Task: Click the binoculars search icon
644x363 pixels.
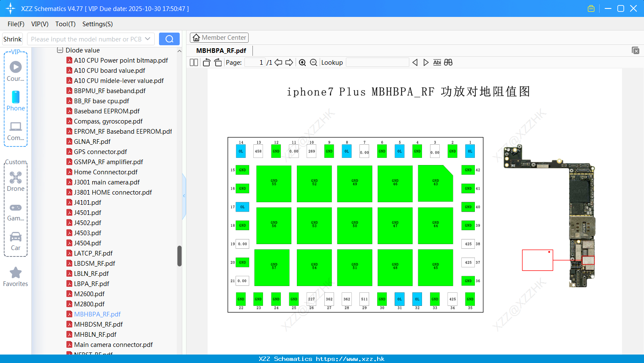Action: pos(448,63)
